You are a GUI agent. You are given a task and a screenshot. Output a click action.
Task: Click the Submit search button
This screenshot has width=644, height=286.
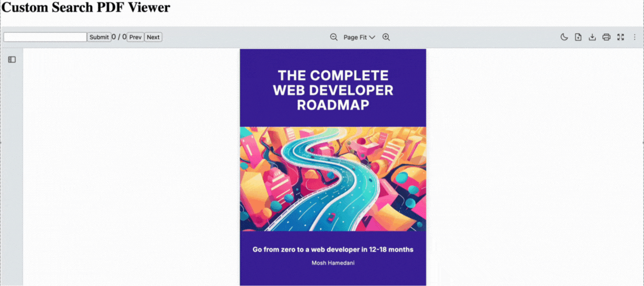[x=99, y=37]
